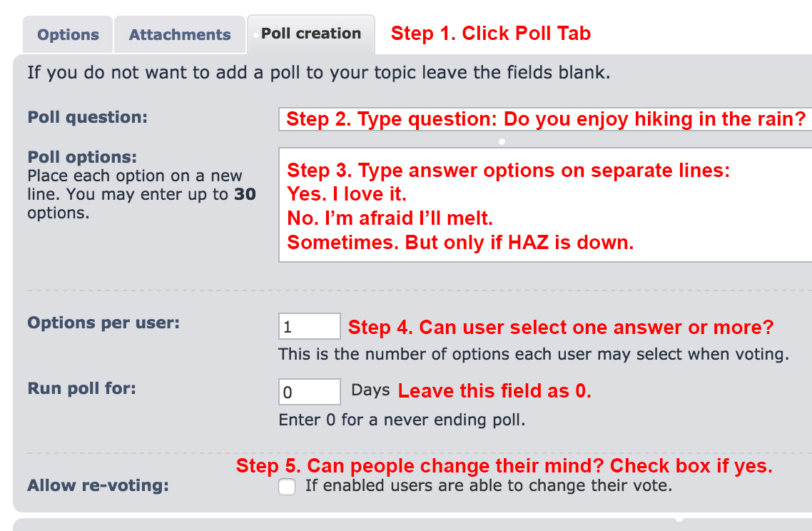The image size is (812, 531).
Task: Enable the Allow re-voting checkbox
Action: (287, 487)
